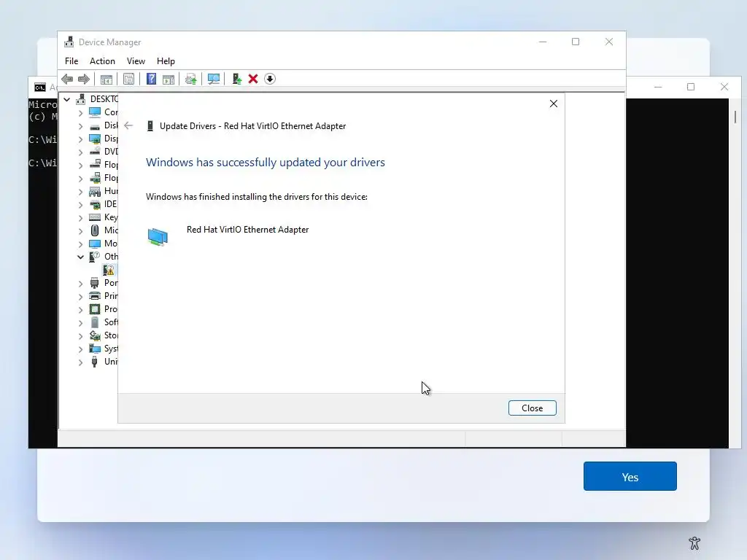Collapse the Other devices chevron
Viewport: 747px width, 560px height.
point(80,257)
